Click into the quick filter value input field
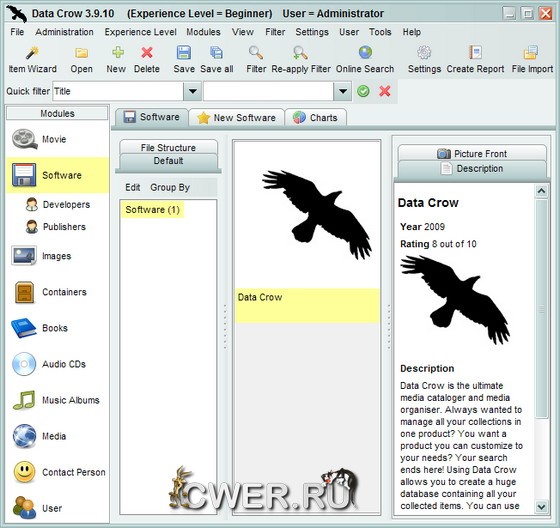This screenshot has width=560, height=528. [269, 91]
